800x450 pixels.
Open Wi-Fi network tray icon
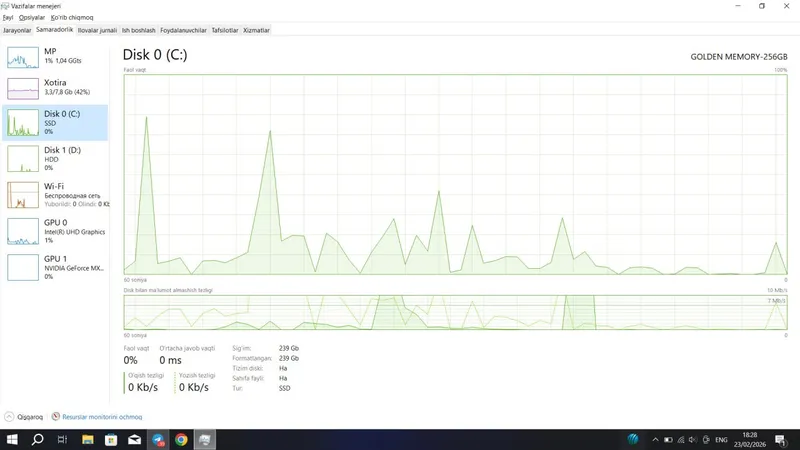[681, 439]
